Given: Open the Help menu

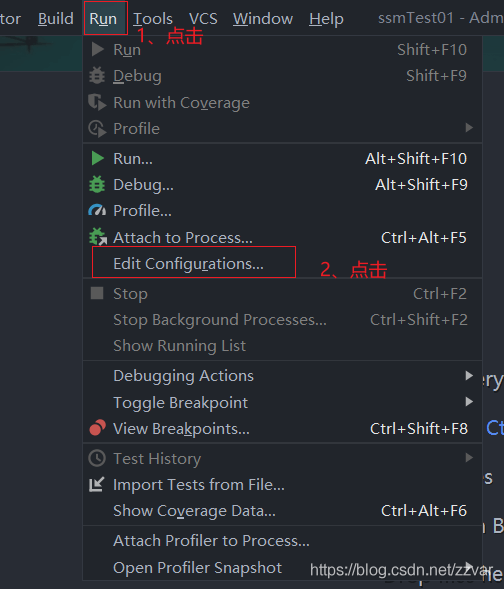Looking at the screenshot, I should [x=326, y=18].
